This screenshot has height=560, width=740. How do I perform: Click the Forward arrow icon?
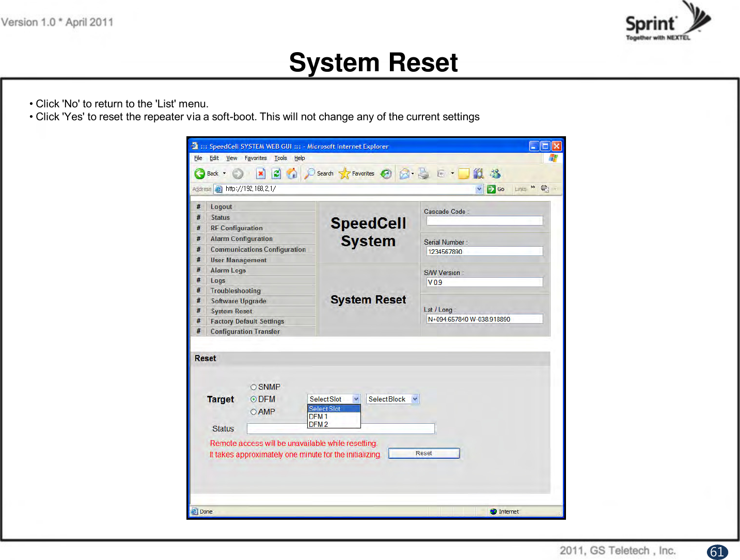click(238, 173)
